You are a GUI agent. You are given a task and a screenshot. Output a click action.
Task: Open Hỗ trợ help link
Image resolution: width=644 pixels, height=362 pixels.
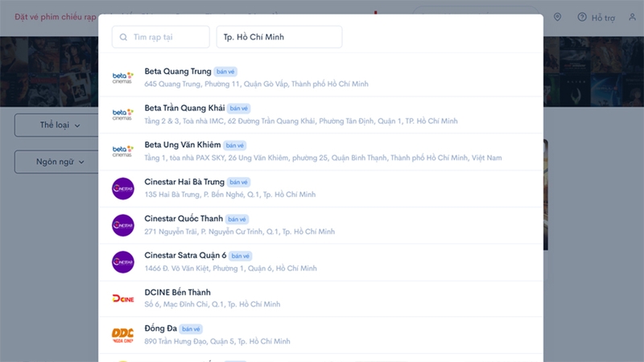[603, 18]
